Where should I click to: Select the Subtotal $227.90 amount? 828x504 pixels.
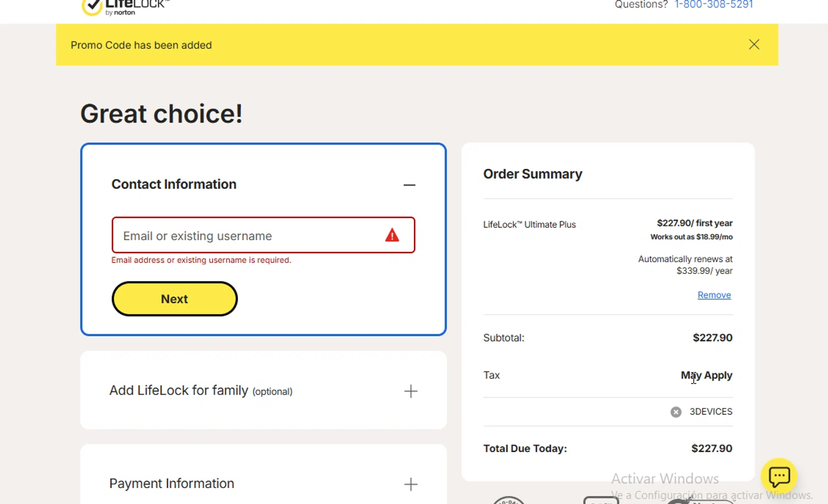[713, 338]
